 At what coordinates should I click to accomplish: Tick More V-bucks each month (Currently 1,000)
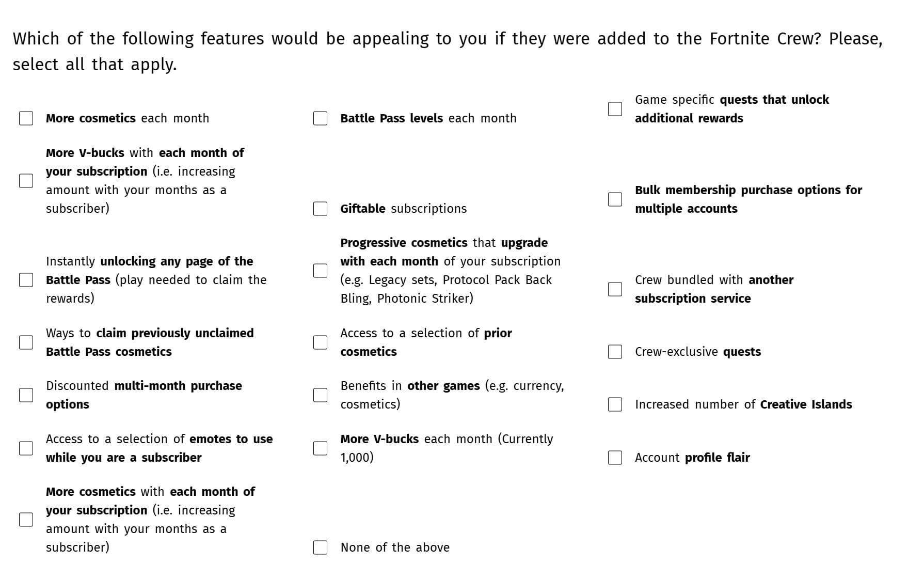pyautogui.click(x=321, y=448)
